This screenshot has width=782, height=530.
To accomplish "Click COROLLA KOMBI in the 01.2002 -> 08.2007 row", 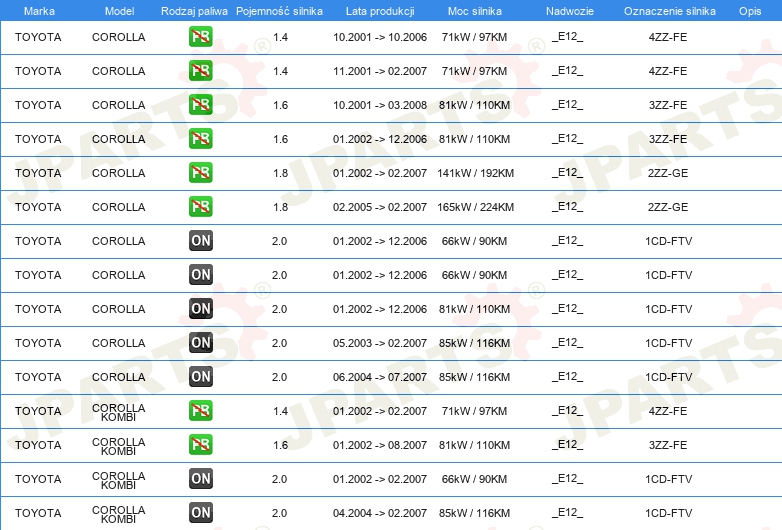I will 119,446.
